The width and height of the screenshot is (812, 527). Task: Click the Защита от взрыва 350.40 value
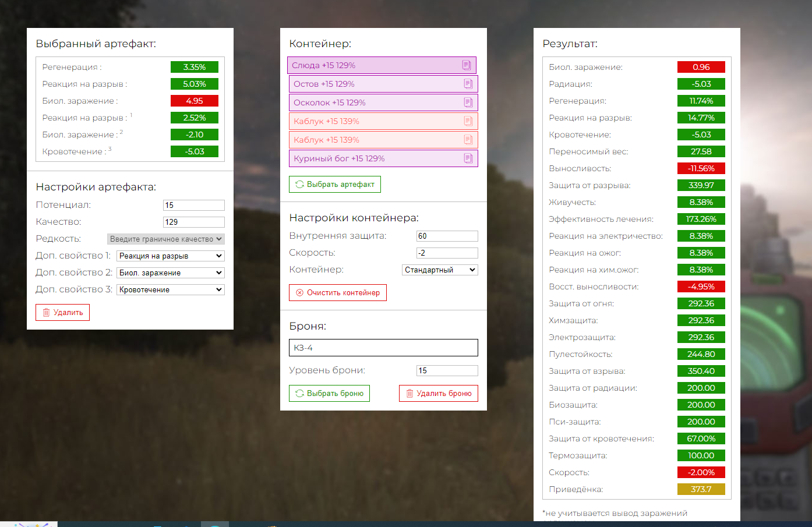click(701, 371)
